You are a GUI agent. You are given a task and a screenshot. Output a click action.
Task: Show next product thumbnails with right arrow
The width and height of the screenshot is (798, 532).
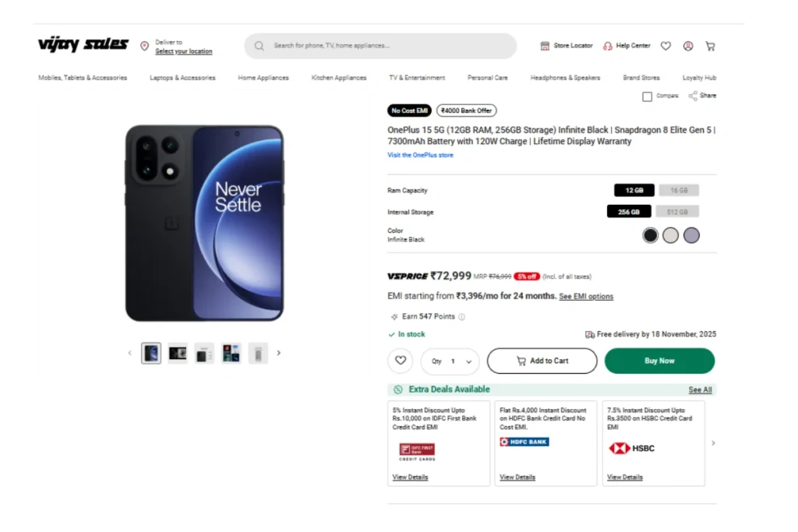tap(279, 353)
